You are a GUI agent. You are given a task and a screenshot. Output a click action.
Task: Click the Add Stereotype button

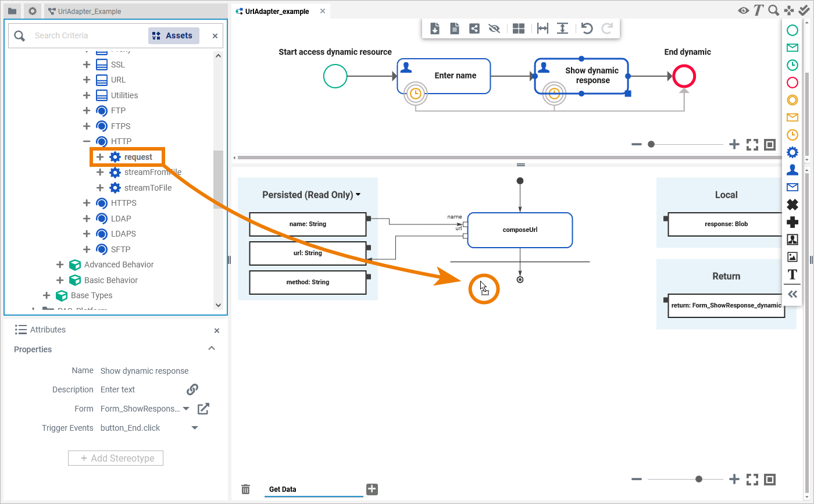tap(116, 458)
